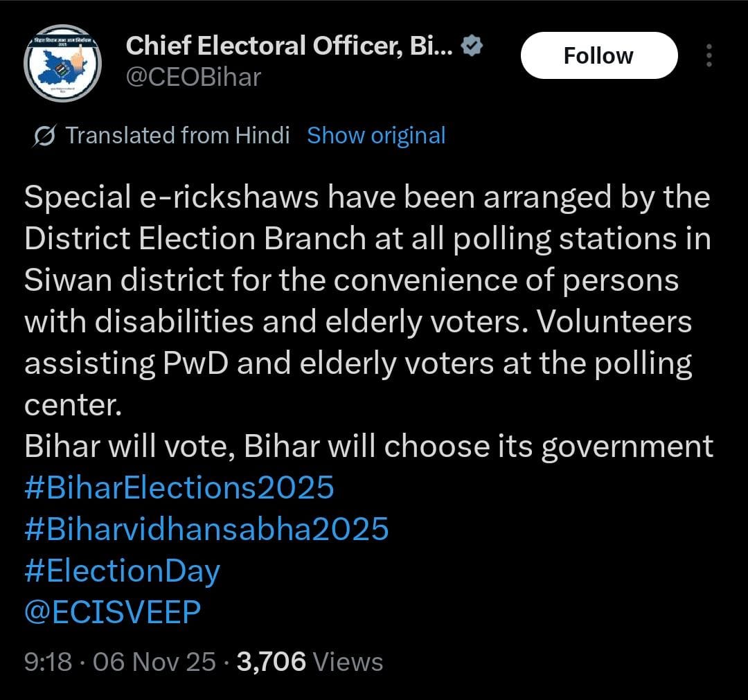Follow the Chief Electoral Officer account

click(x=598, y=55)
